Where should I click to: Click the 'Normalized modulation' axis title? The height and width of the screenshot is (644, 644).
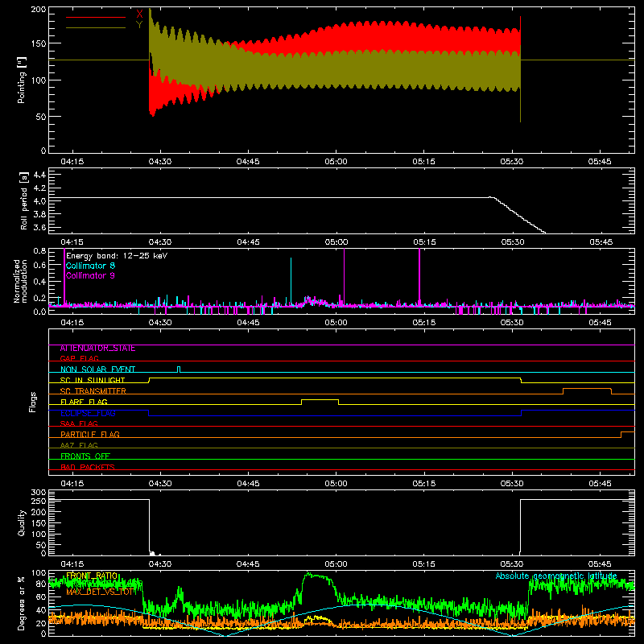point(21,281)
